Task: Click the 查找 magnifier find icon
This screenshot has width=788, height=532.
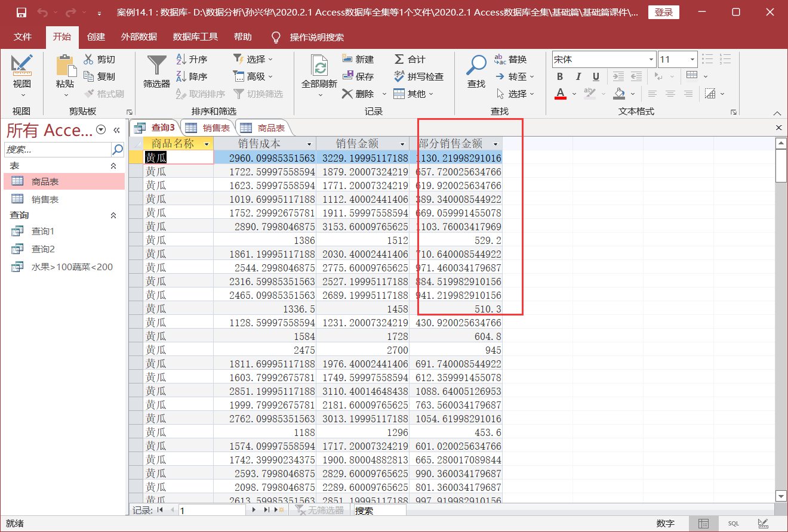Action: (x=476, y=64)
